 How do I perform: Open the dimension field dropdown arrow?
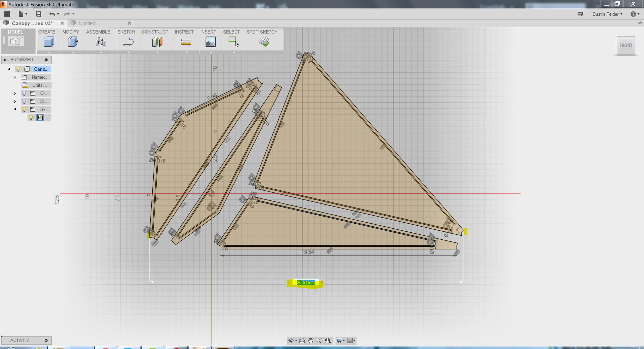point(322,283)
